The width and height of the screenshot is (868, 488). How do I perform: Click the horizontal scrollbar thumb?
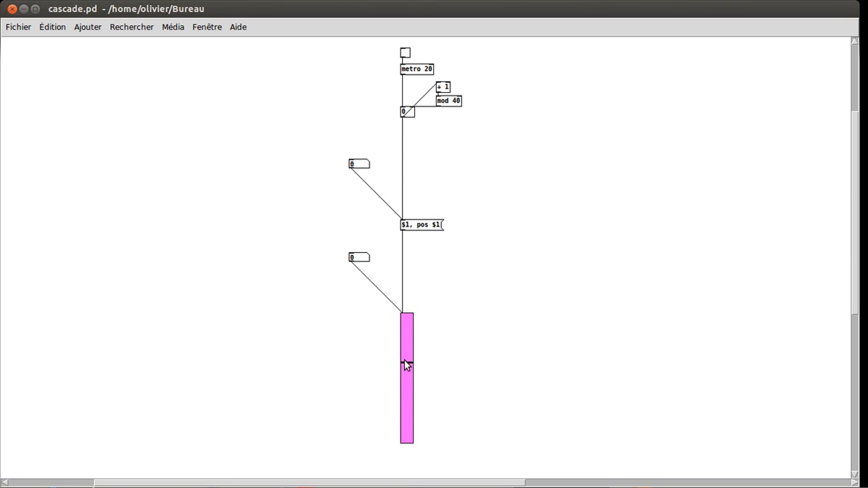[x=310, y=483]
